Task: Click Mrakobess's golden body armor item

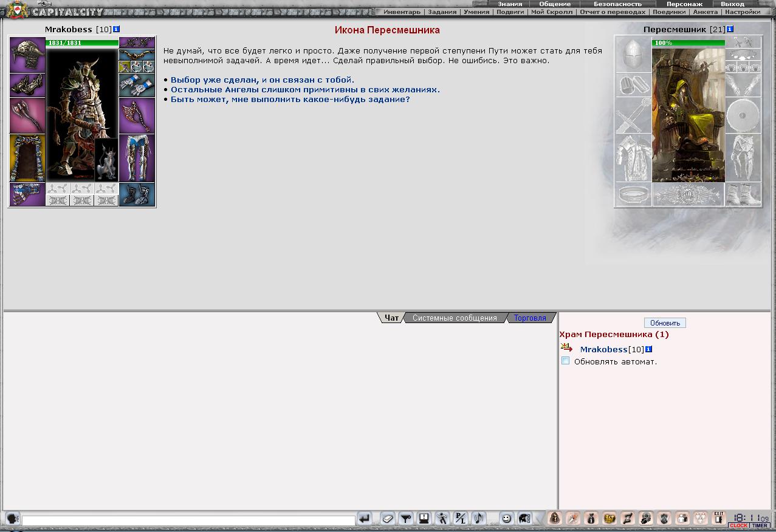Action: (27, 158)
